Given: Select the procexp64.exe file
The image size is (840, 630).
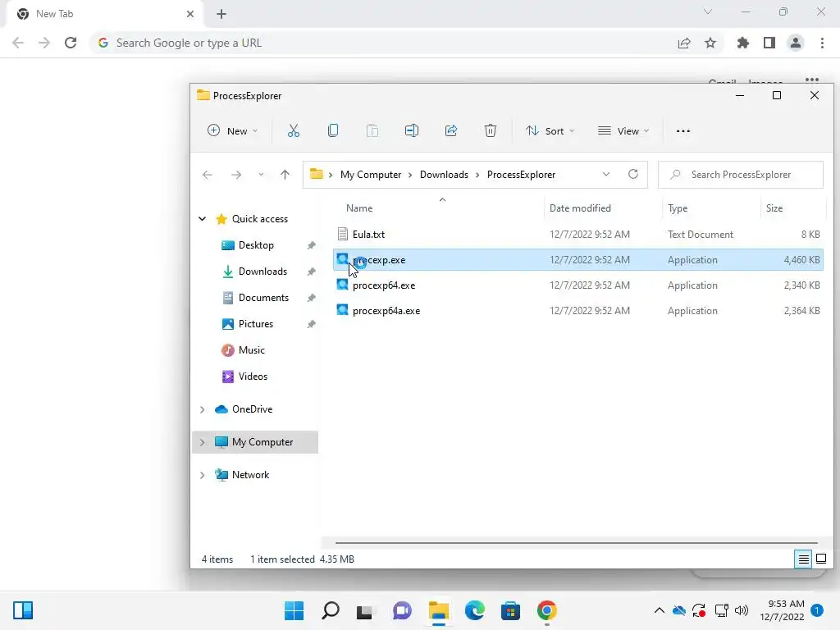Looking at the screenshot, I should click(x=578, y=285).
